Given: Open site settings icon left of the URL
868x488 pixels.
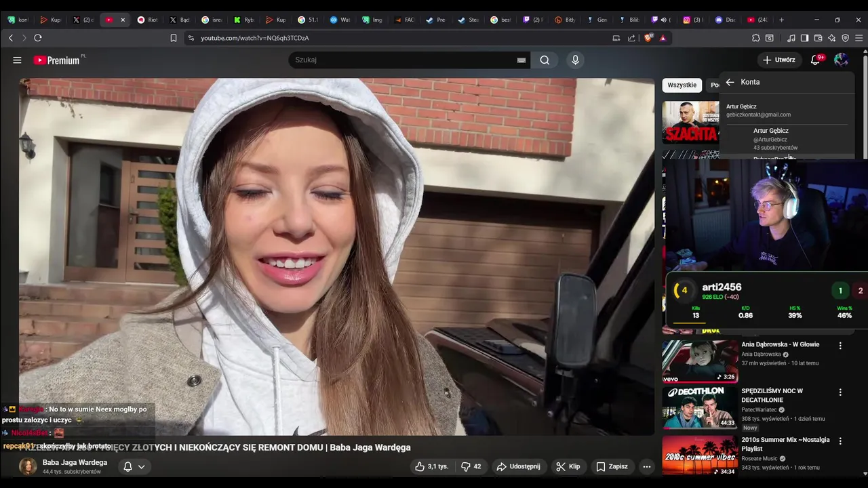Looking at the screenshot, I should pos(191,38).
